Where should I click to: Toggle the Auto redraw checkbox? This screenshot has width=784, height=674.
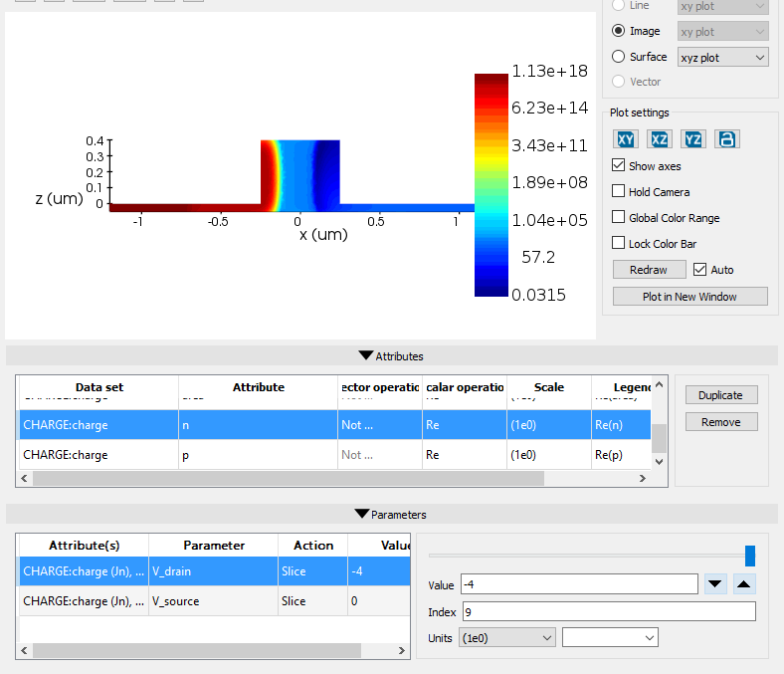[x=700, y=270]
